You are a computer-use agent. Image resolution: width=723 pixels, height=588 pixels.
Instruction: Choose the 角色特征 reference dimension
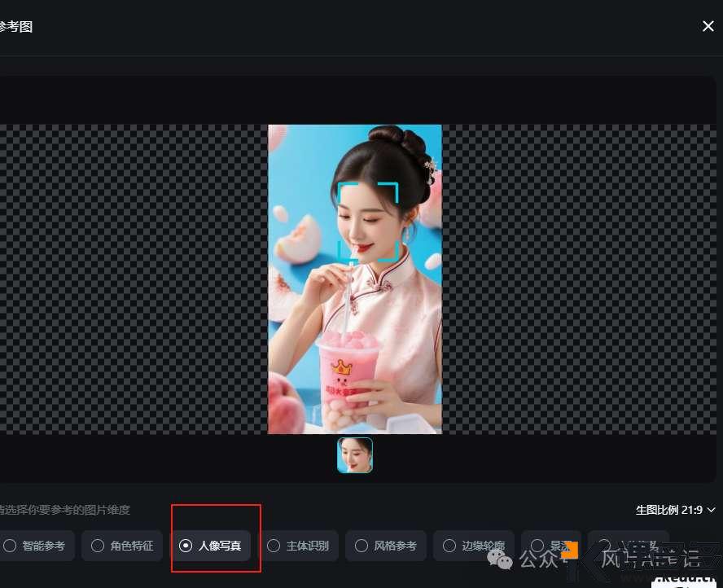[122, 546]
